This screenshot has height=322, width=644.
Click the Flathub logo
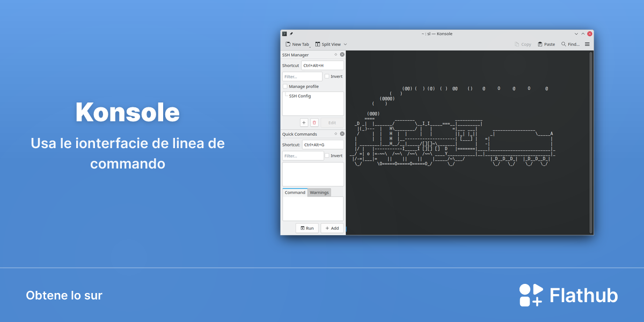(x=568, y=295)
